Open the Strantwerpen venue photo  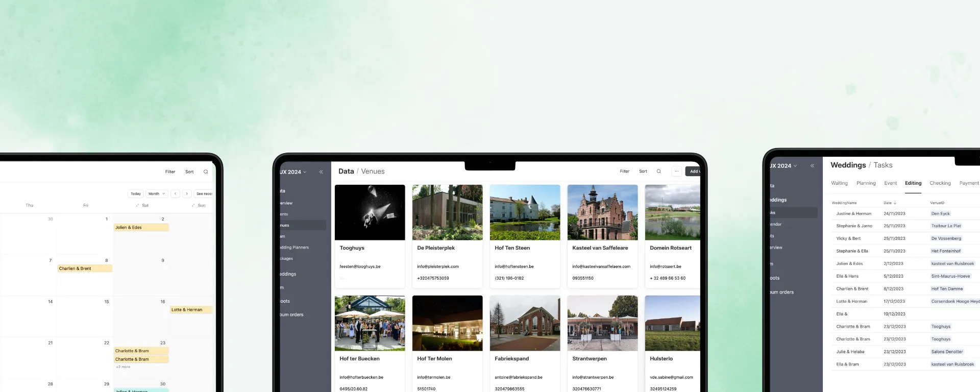pos(602,323)
